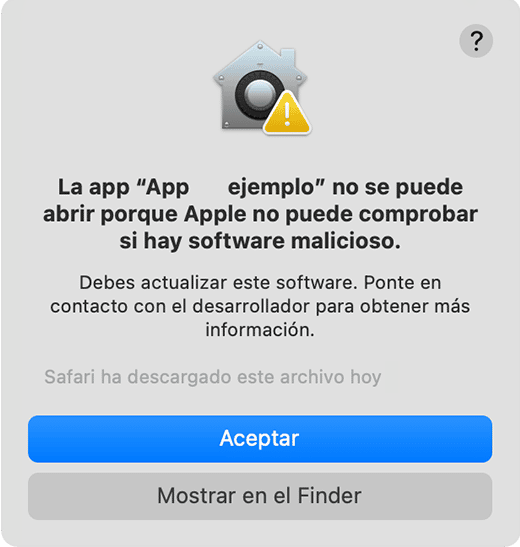Click the Gatekeeper house icon

click(x=261, y=87)
